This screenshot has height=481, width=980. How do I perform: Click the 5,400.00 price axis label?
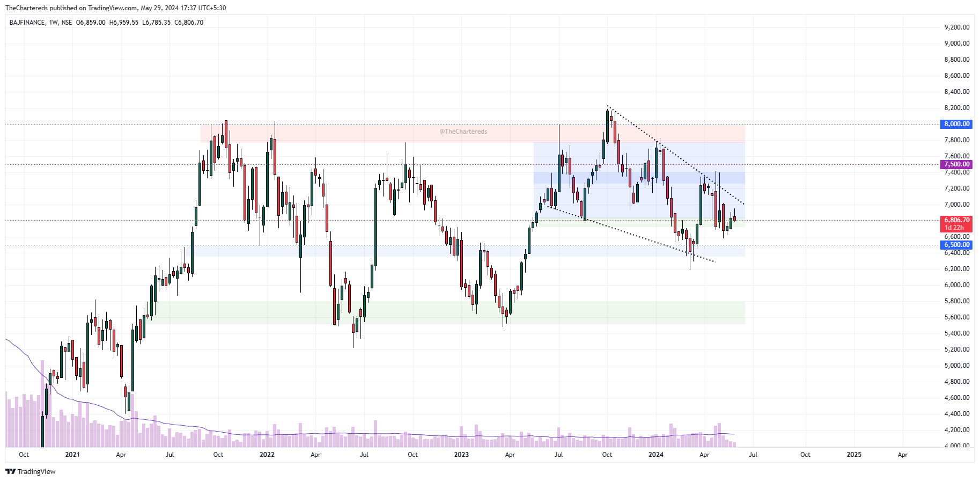coord(957,333)
